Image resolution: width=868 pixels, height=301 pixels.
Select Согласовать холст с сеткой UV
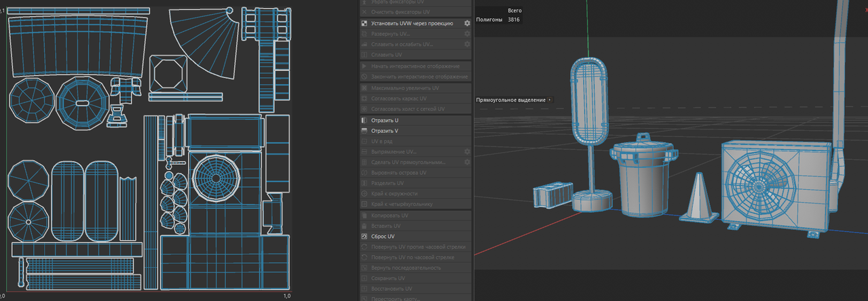415,108
